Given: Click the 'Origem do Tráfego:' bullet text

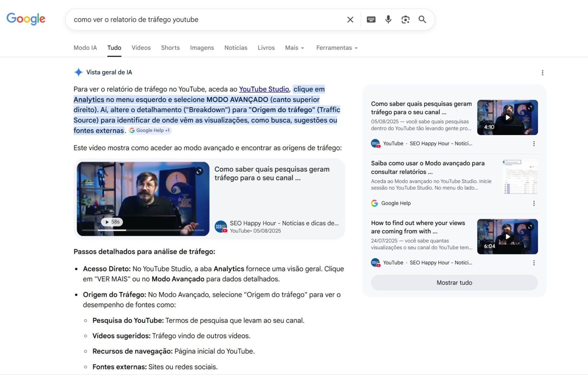Looking at the screenshot, I should [114, 295].
